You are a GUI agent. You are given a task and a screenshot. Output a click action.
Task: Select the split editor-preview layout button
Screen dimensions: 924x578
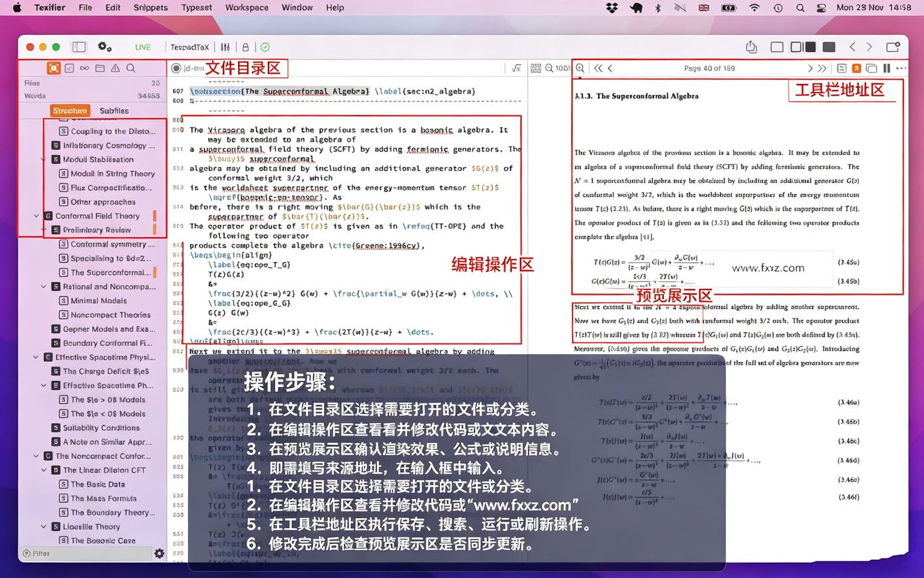(x=803, y=47)
